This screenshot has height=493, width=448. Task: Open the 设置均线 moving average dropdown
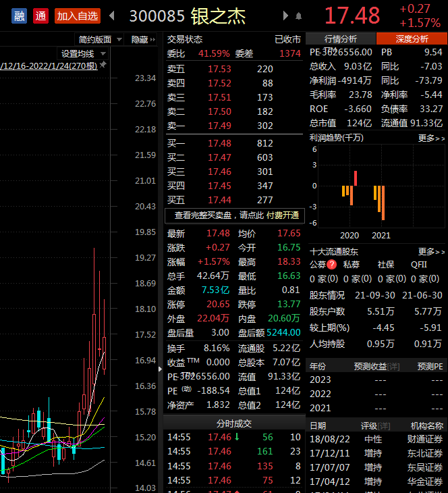(82, 54)
